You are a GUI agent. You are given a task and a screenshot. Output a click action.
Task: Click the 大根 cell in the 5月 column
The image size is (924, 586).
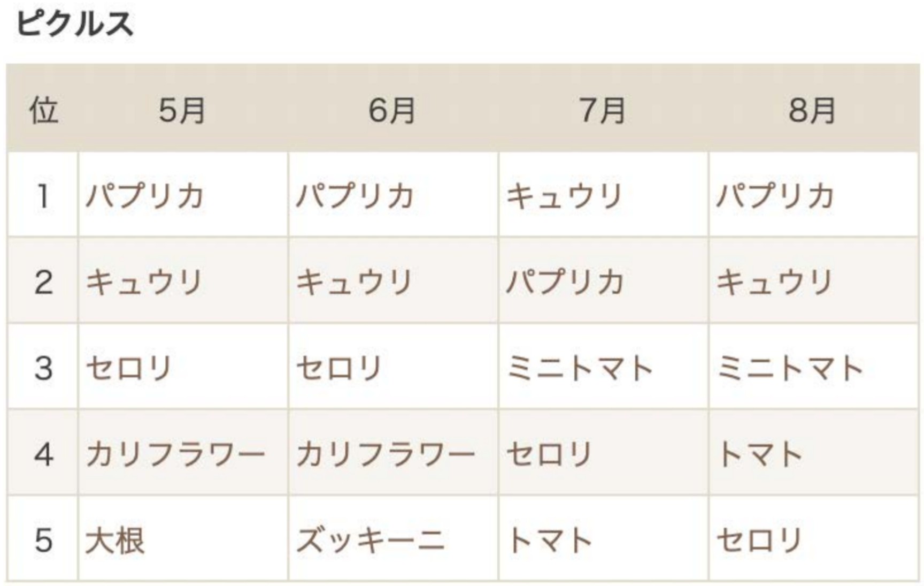(115, 541)
